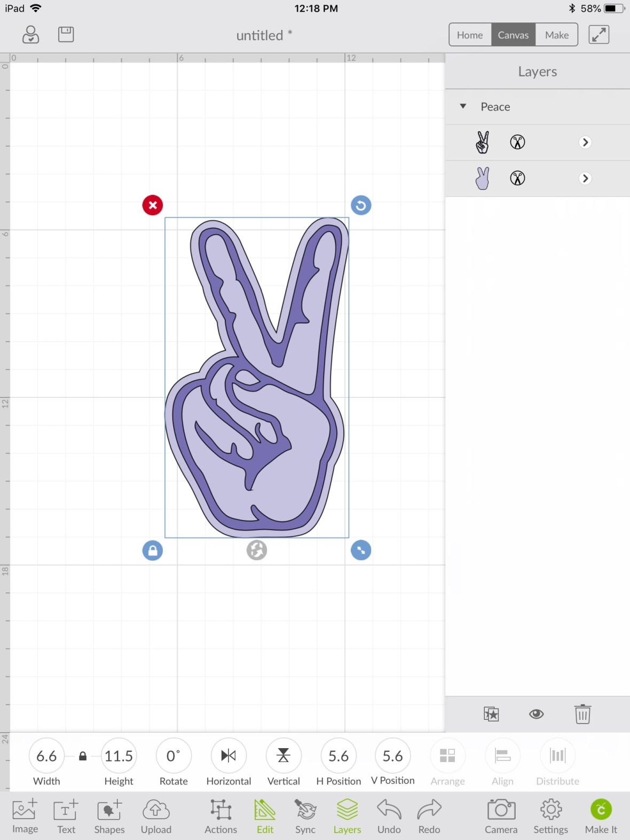Switch to the Home tab

(470, 35)
